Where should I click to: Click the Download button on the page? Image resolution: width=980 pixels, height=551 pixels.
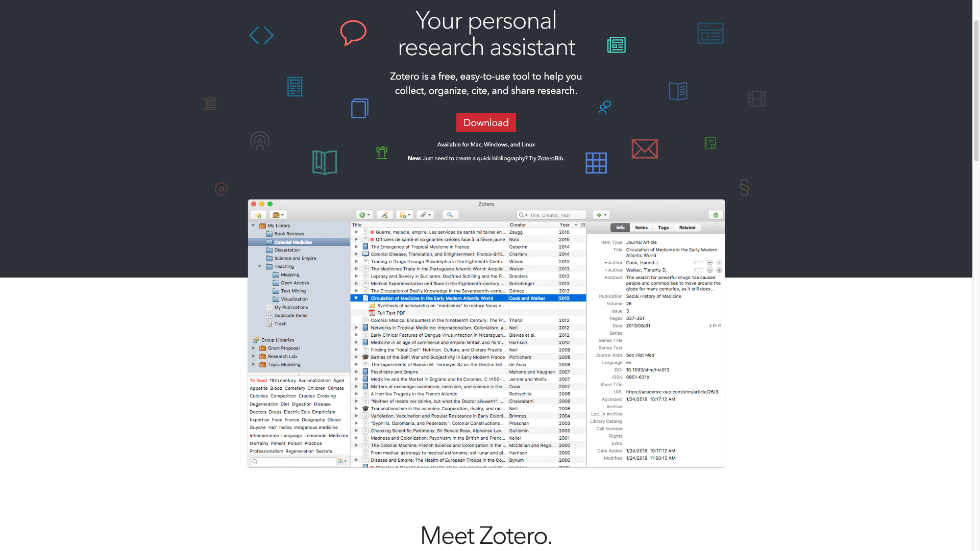coord(485,122)
